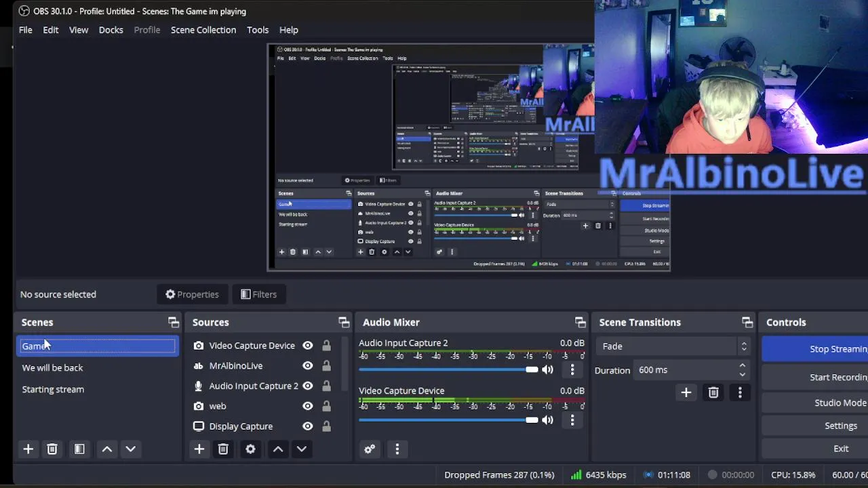This screenshot has width=868, height=488.
Task: Open the Edit menu
Action: click(x=51, y=30)
